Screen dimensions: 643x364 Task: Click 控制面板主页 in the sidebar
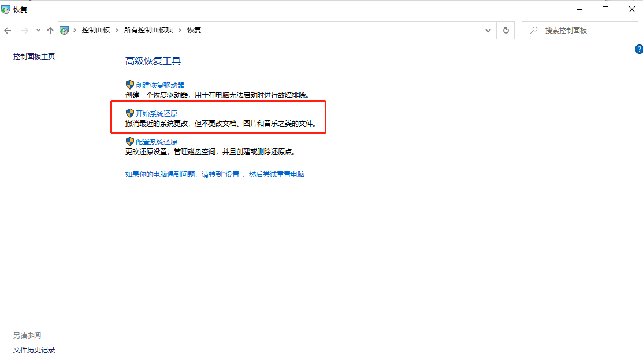[34, 56]
